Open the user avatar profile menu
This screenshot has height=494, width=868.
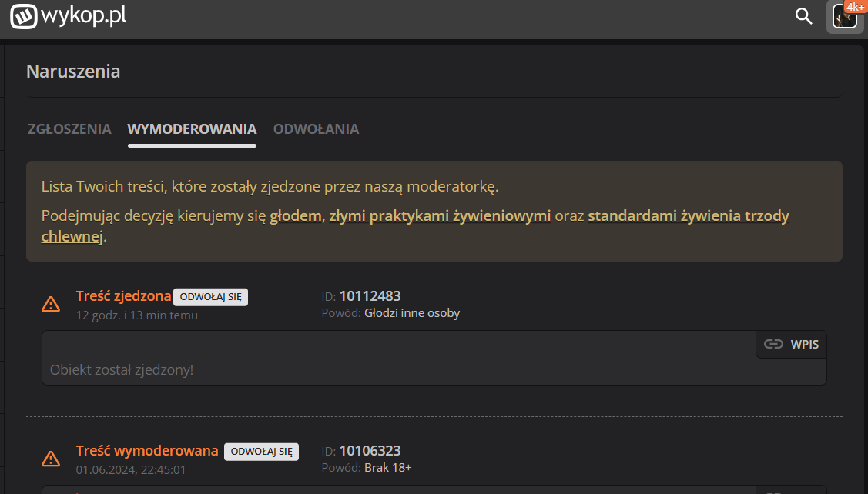(x=845, y=18)
